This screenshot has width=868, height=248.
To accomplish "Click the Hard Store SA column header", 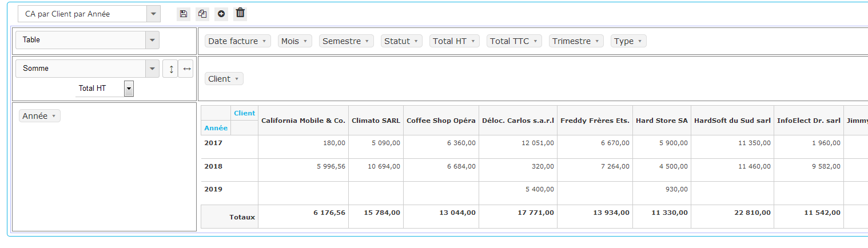I will point(662,121).
